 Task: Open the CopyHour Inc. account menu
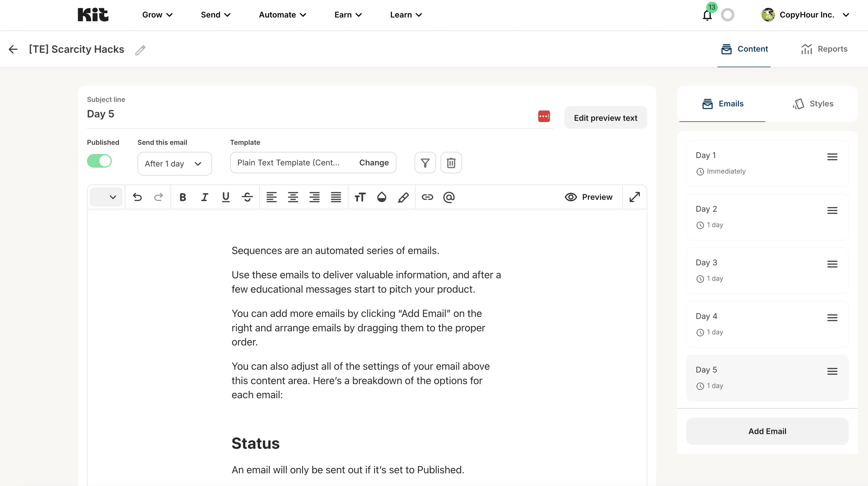(x=806, y=15)
